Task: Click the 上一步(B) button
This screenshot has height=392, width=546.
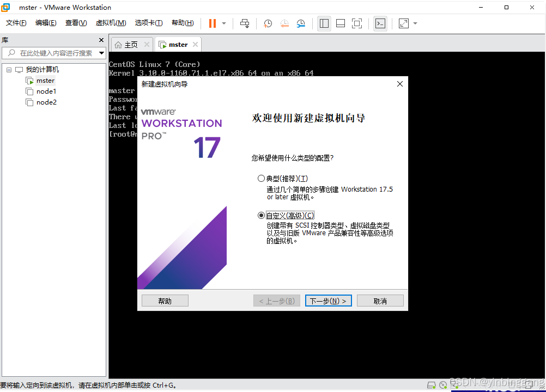Action: pyautogui.click(x=277, y=301)
